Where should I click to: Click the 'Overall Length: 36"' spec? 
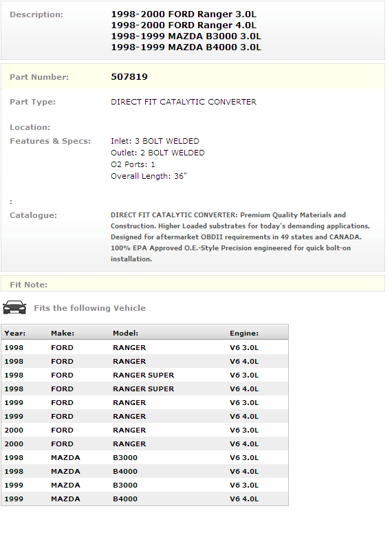[x=149, y=176]
